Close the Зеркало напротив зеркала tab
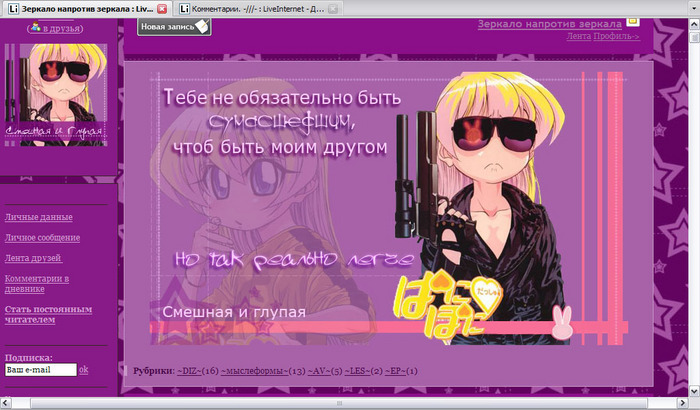The height and width of the screenshot is (410, 700). 162,8
